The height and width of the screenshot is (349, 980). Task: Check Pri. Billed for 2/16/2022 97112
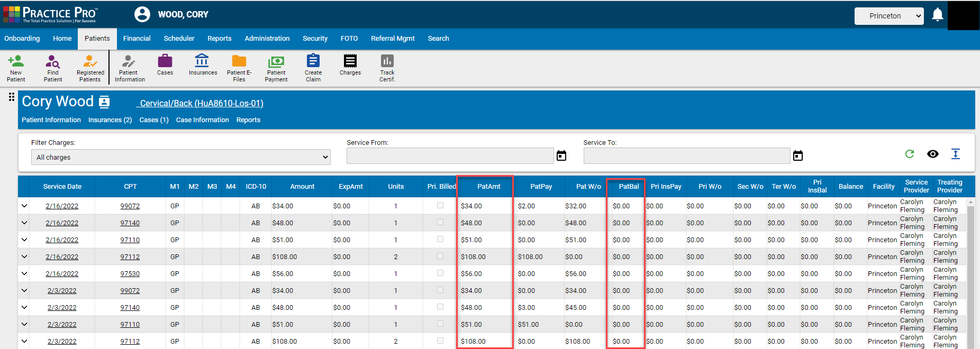[440, 256]
